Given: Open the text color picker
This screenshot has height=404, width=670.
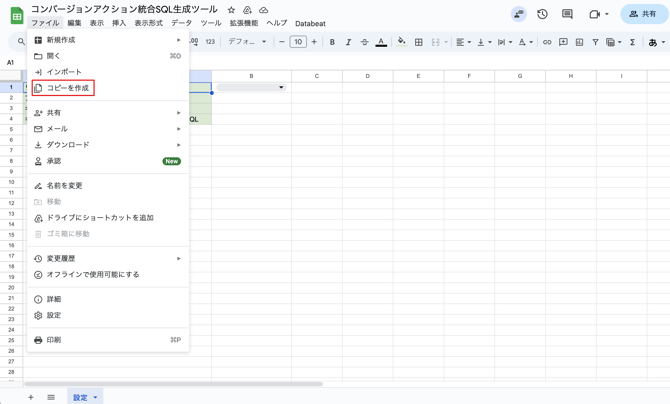Looking at the screenshot, I should 381,42.
